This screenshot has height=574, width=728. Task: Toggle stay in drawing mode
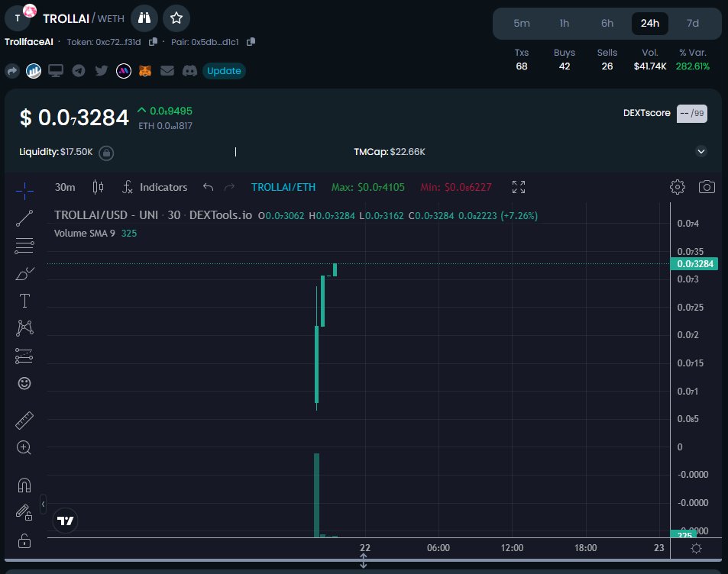tap(24, 513)
